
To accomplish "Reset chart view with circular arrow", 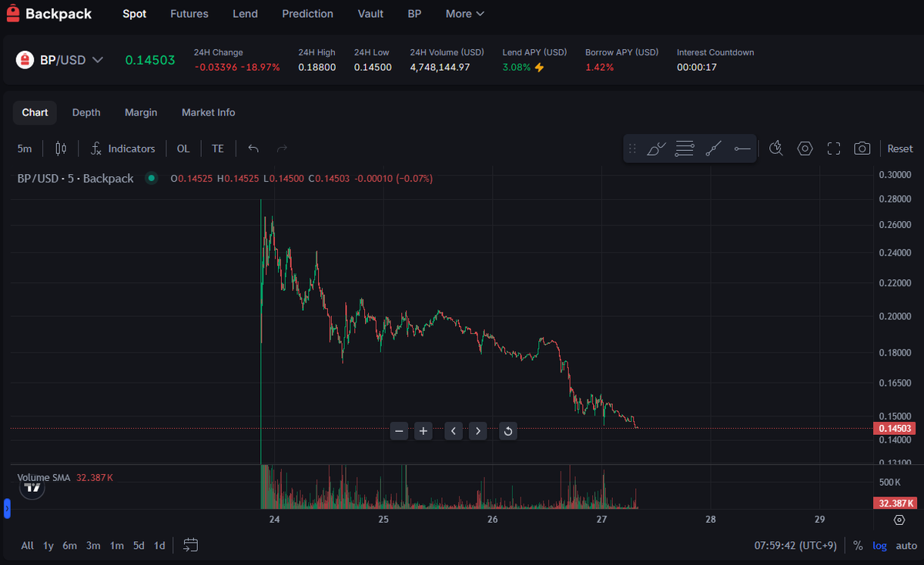I will coord(508,431).
